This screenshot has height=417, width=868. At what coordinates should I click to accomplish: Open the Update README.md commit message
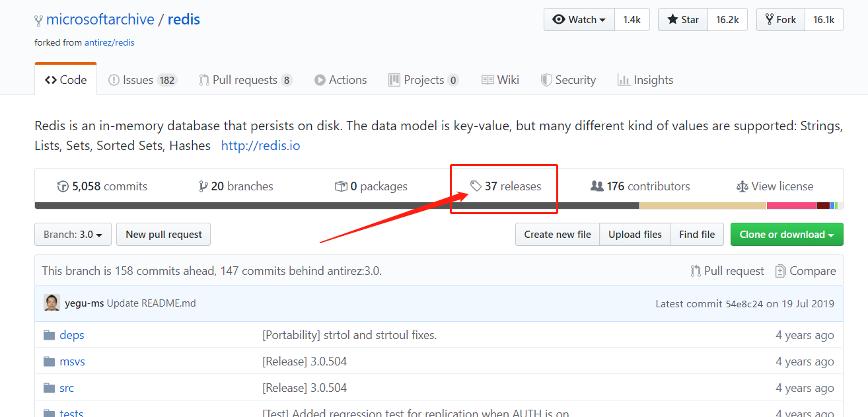coord(151,303)
